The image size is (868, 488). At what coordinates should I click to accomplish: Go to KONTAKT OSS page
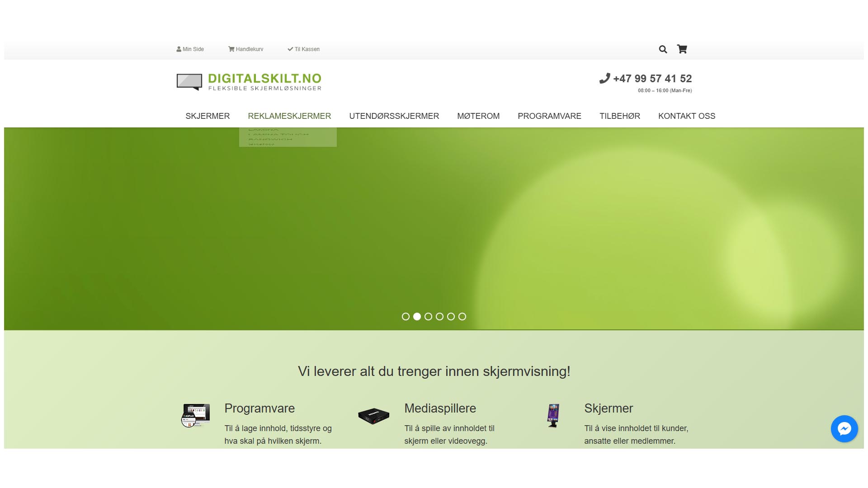coord(687,116)
